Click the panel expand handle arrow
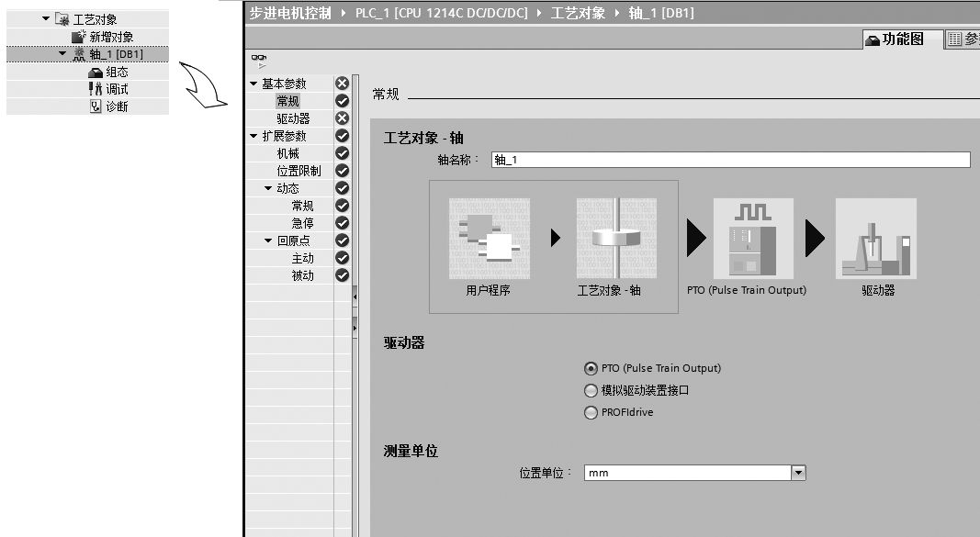980x537 pixels. [x=355, y=327]
